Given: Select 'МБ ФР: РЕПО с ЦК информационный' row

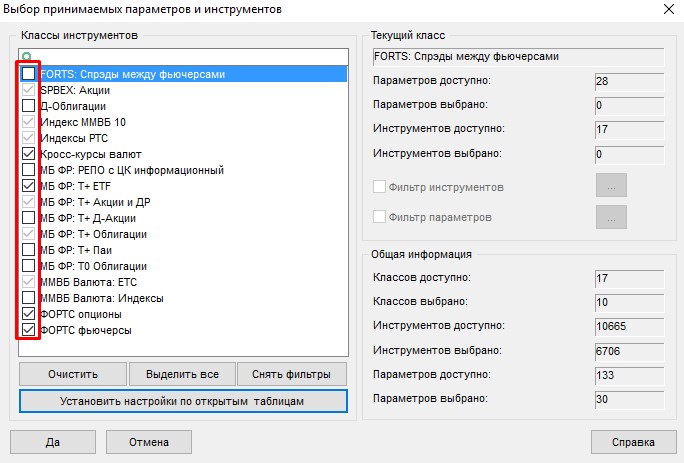Looking at the screenshot, I should (x=132, y=170).
